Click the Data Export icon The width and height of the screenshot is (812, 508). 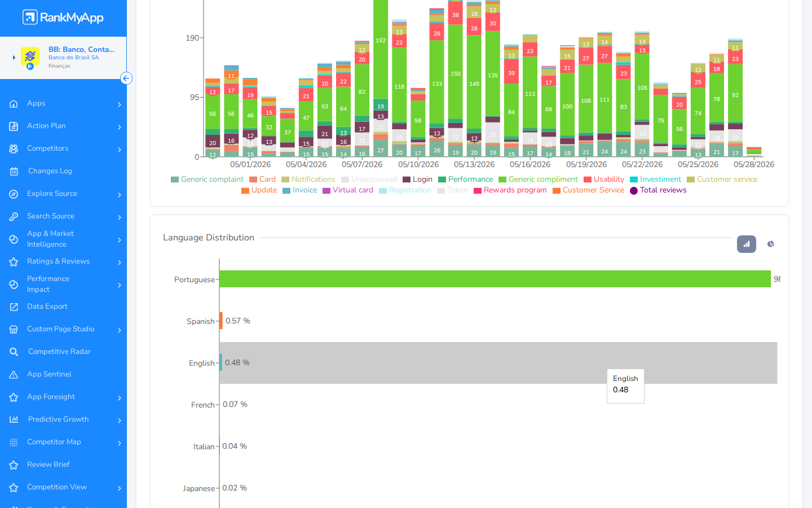tap(14, 306)
